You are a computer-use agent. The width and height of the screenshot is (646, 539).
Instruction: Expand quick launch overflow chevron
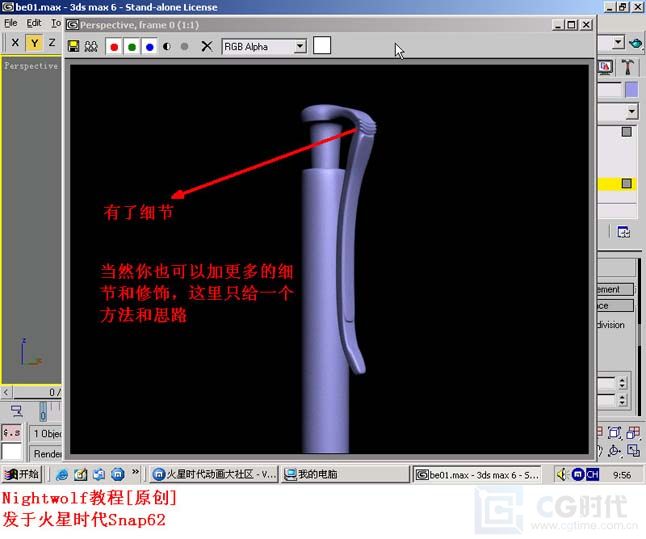point(135,472)
